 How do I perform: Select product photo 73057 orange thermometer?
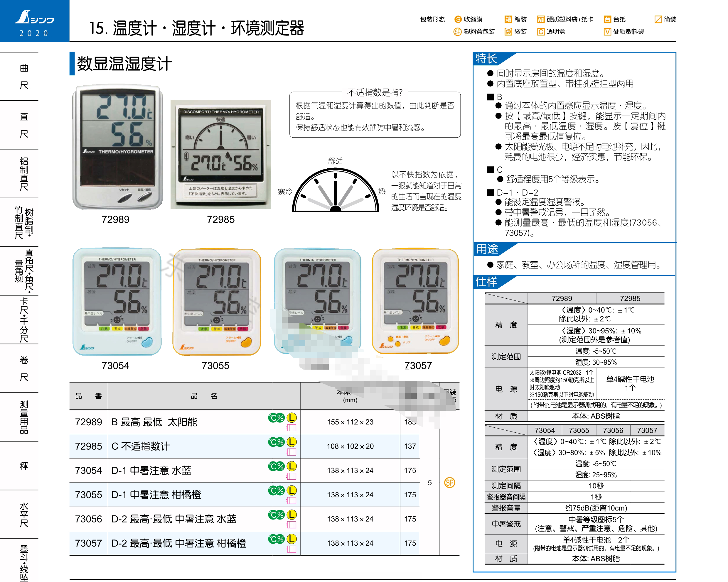(x=415, y=301)
